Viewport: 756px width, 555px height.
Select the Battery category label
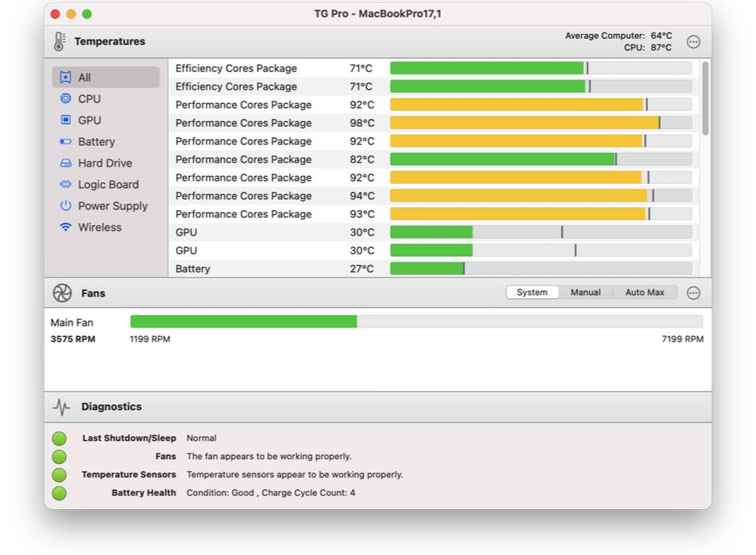97,142
